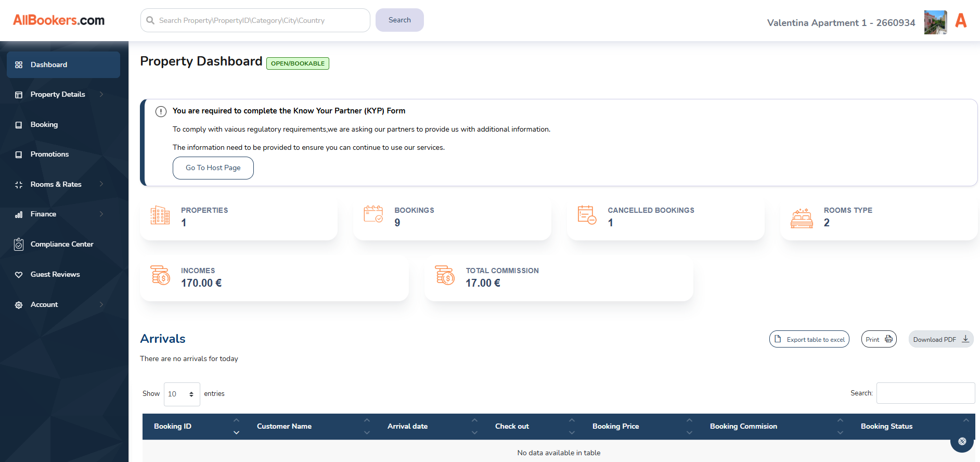Click the Properties building icon

(x=160, y=215)
